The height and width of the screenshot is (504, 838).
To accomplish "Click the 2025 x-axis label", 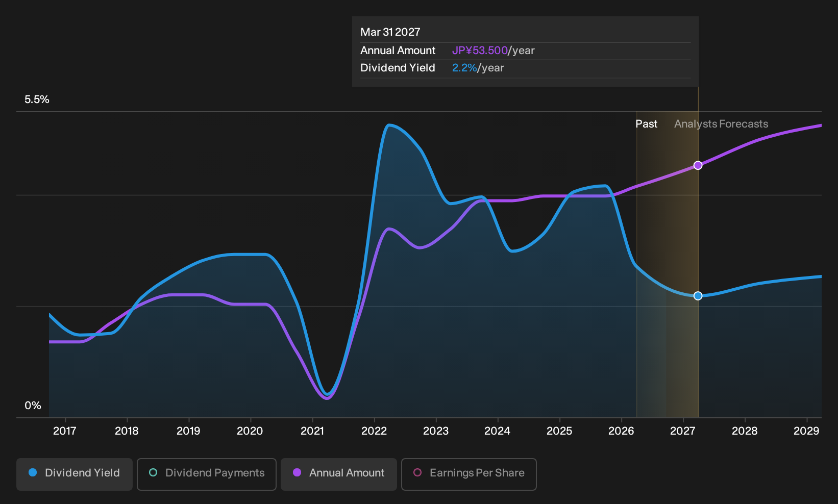I will 559,431.
